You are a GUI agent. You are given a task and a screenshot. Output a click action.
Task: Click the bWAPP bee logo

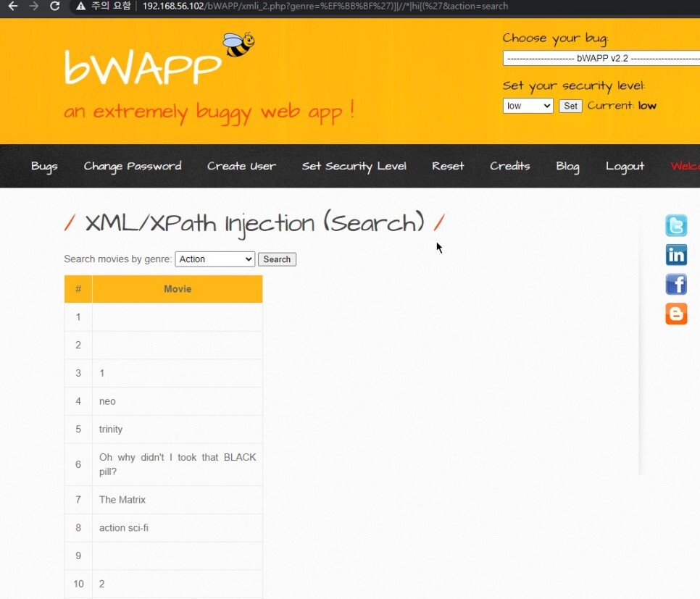(x=238, y=45)
